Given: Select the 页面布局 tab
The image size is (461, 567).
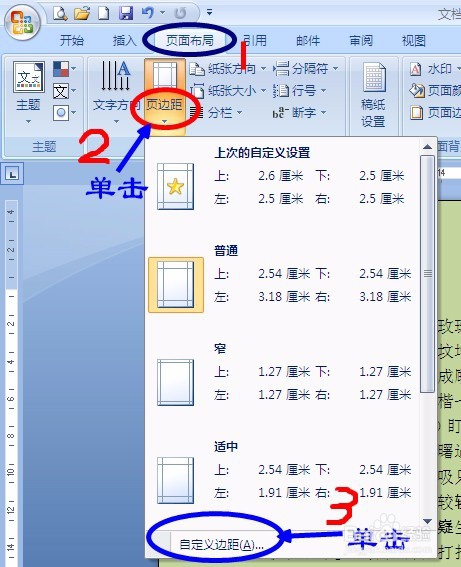Looking at the screenshot, I should tap(189, 40).
